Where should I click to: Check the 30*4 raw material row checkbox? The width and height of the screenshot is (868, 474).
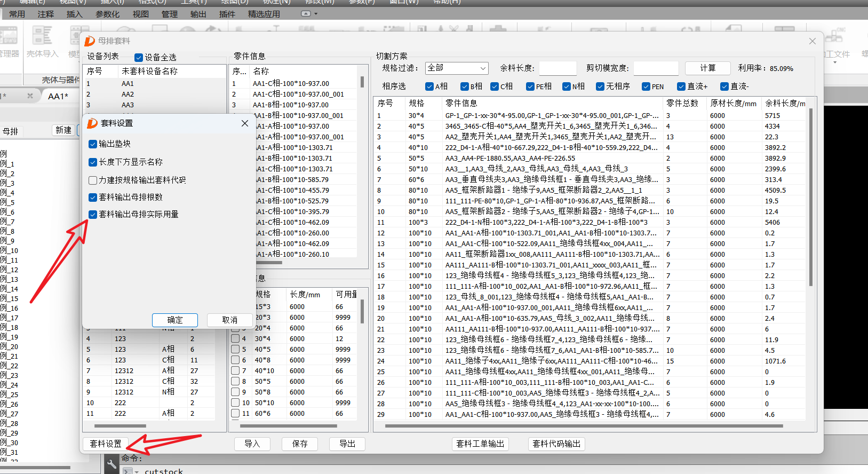tap(235, 338)
